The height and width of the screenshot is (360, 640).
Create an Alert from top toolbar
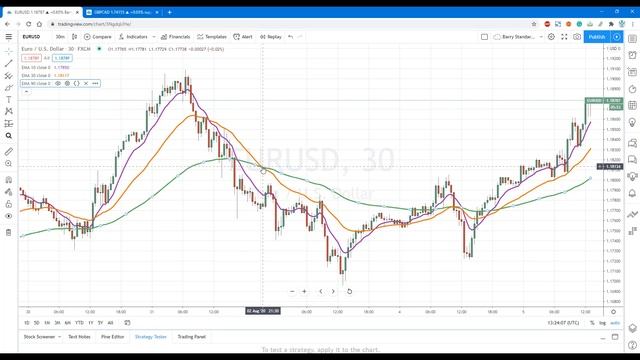243,37
